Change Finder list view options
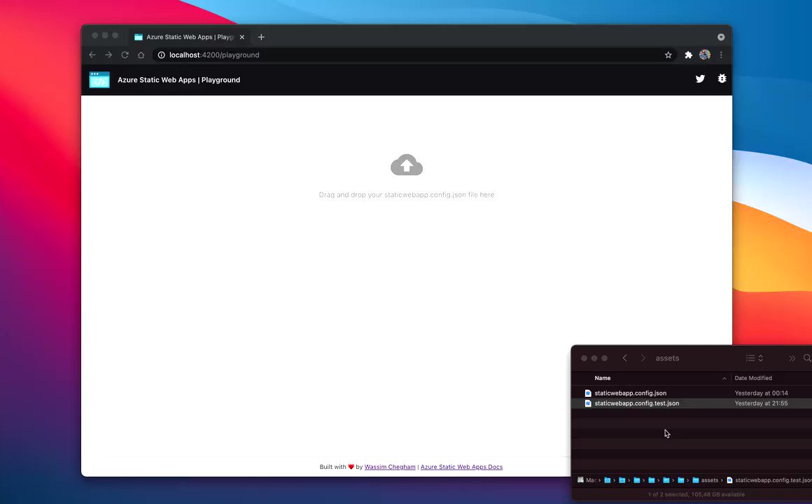The height and width of the screenshot is (504, 812). tap(754, 358)
